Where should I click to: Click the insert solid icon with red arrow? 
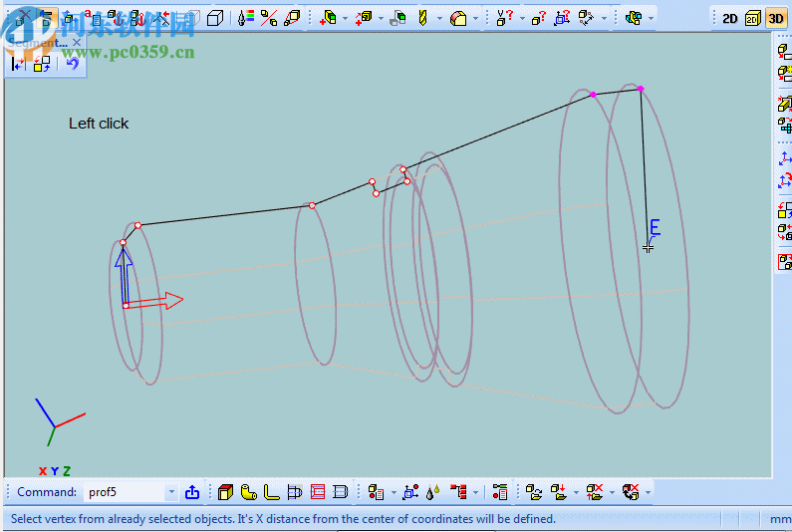[x=364, y=19]
